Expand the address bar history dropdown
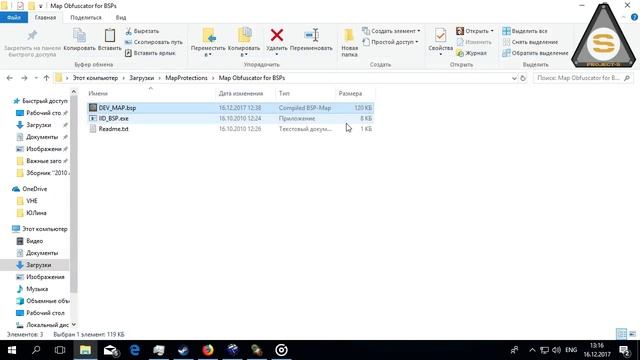This screenshot has height=360, width=640. click(514, 78)
